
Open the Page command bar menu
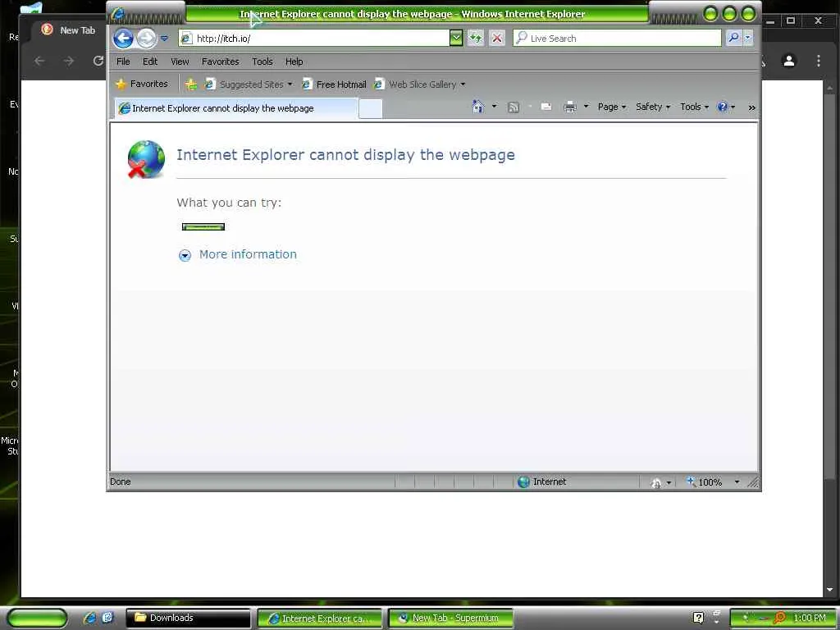(x=612, y=107)
